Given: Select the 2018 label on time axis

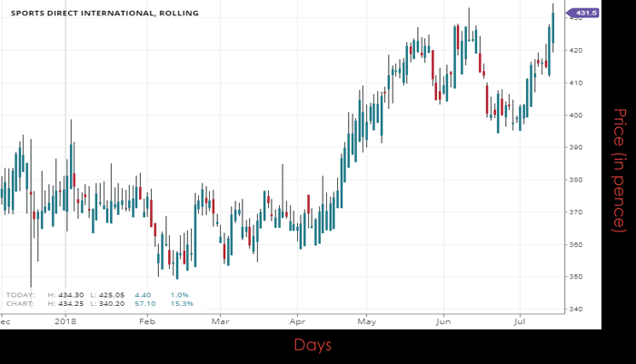Looking at the screenshot, I should coord(65,320).
